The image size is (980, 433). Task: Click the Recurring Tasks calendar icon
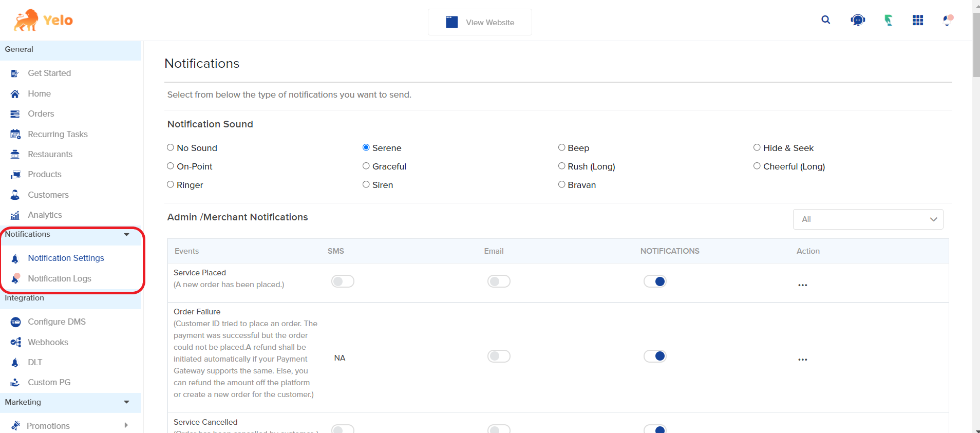pyautogui.click(x=15, y=134)
